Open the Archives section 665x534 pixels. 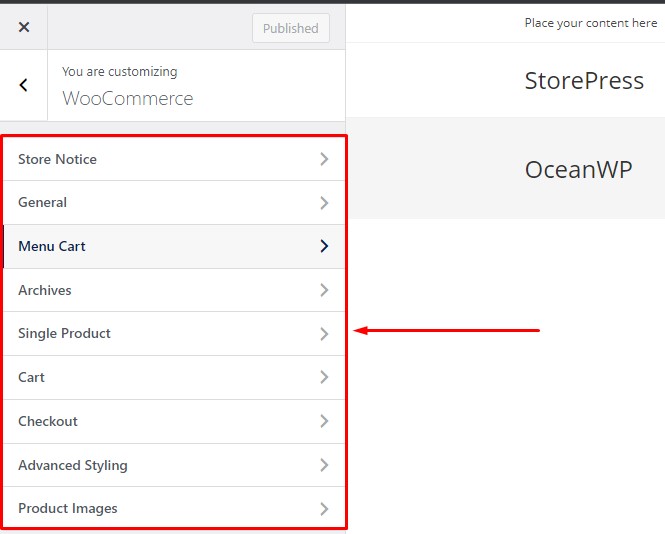coord(174,290)
